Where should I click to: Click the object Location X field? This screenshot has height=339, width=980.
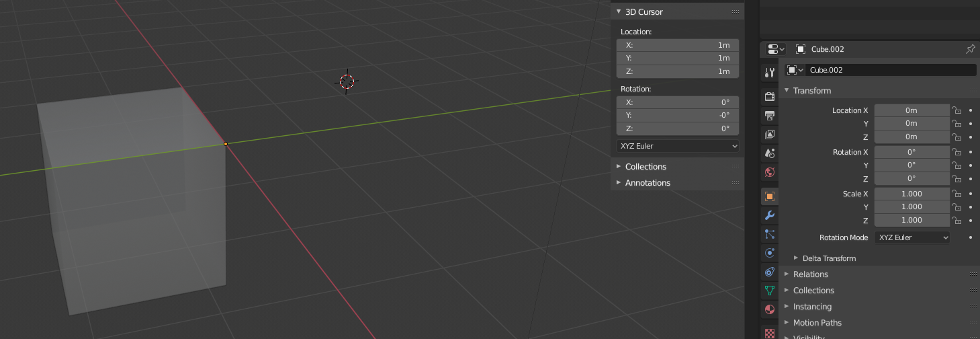[911, 110]
